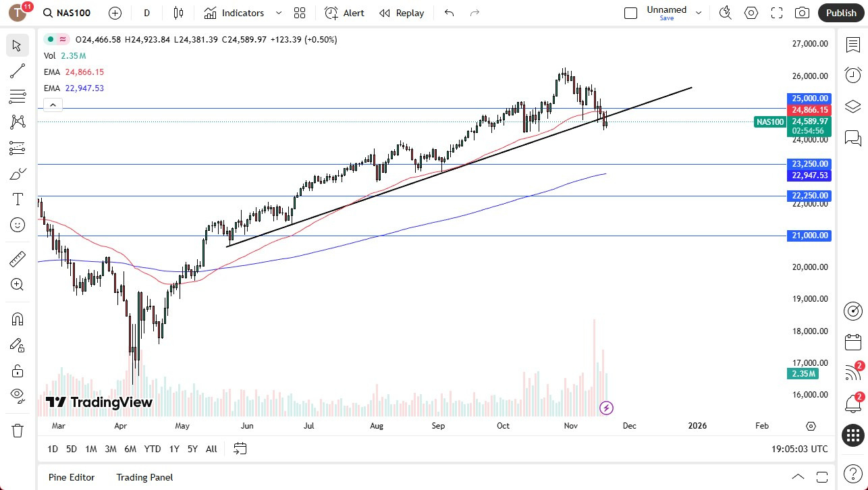Enable magnet mode in the drawing toolbar
868x490 pixels.
point(17,319)
